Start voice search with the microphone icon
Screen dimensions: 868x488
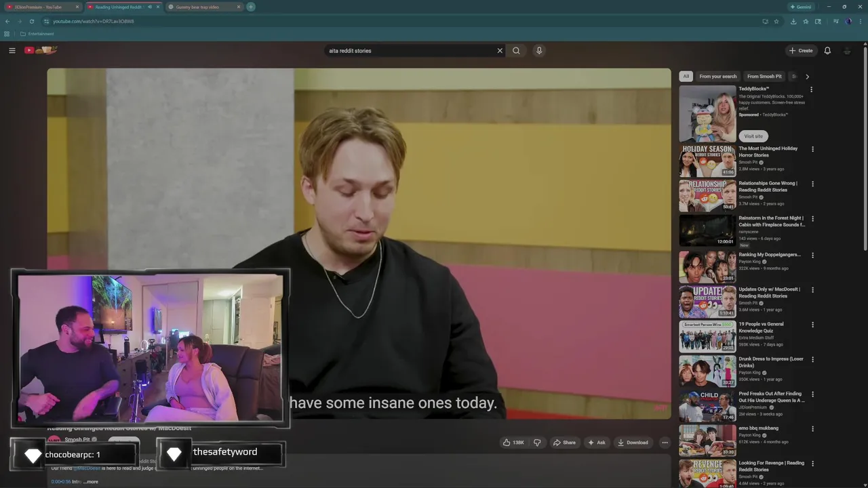[539, 50]
